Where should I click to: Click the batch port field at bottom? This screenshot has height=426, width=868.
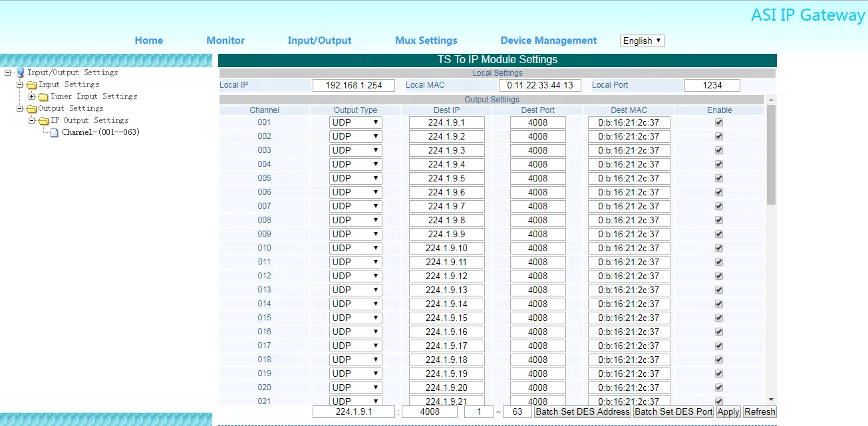(430, 411)
